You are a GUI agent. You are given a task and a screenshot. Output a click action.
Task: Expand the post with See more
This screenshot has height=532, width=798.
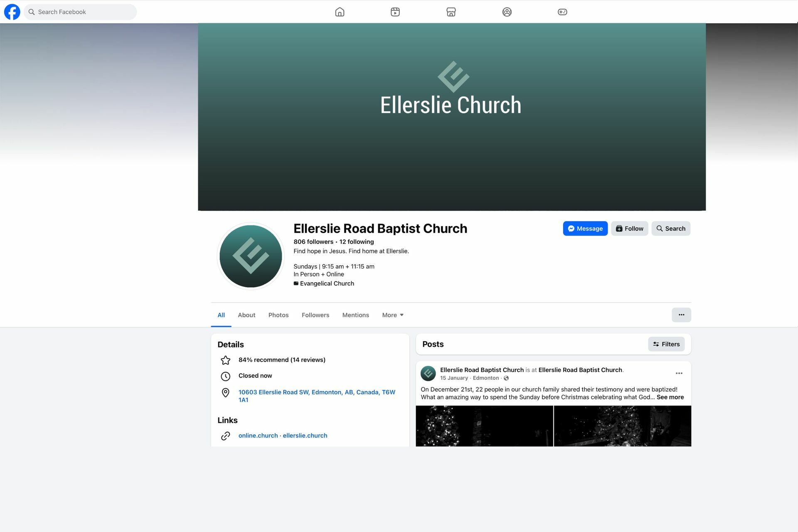pyautogui.click(x=670, y=397)
